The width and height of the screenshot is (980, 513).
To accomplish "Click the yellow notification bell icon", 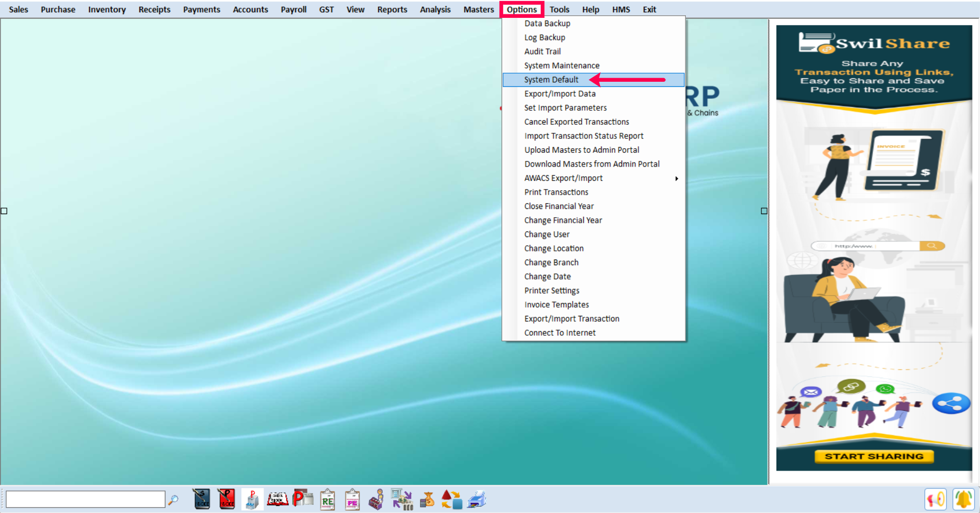I will [x=963, y=499].
